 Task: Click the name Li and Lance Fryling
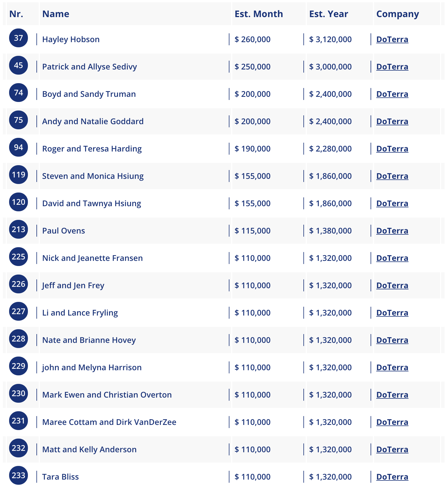[x=80, y=313]
